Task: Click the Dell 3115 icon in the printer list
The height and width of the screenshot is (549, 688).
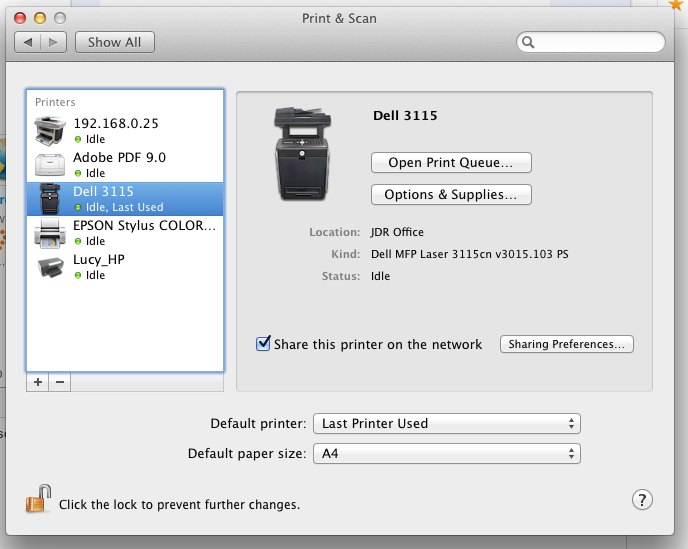Action: [x=50, y=199]
